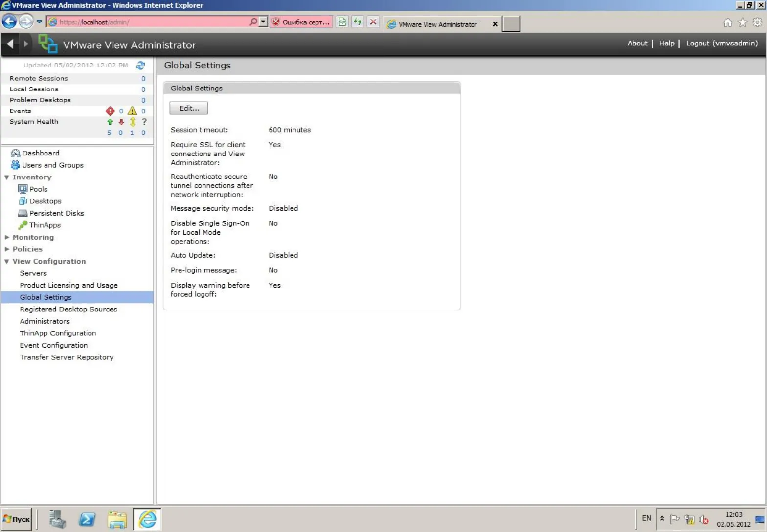Open IE favorites star icon
The width and height of the screenshot is (767, 532).
click(743, 22)
